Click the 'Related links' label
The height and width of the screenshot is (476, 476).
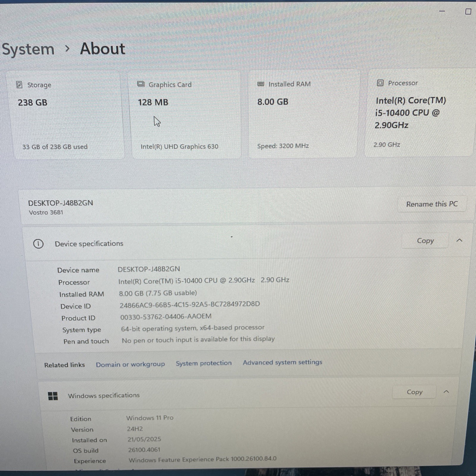(x=65, y=365)
